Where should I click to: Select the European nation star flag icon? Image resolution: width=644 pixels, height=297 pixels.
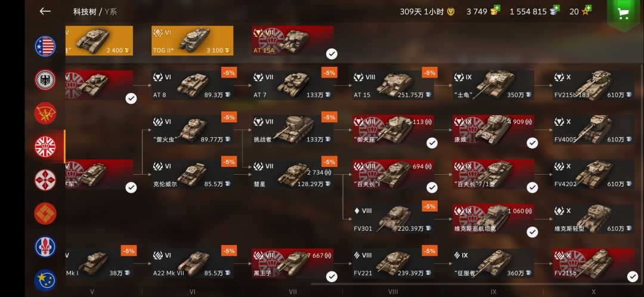pos(45,280)
